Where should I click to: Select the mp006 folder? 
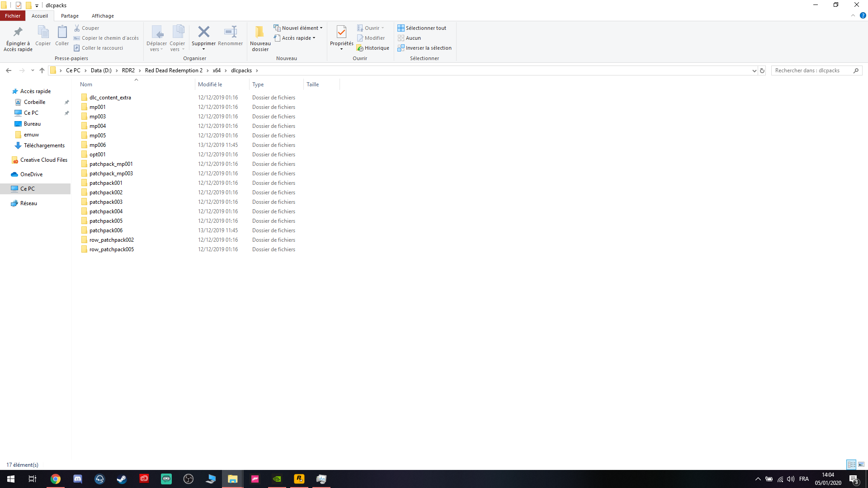point(98,145)
